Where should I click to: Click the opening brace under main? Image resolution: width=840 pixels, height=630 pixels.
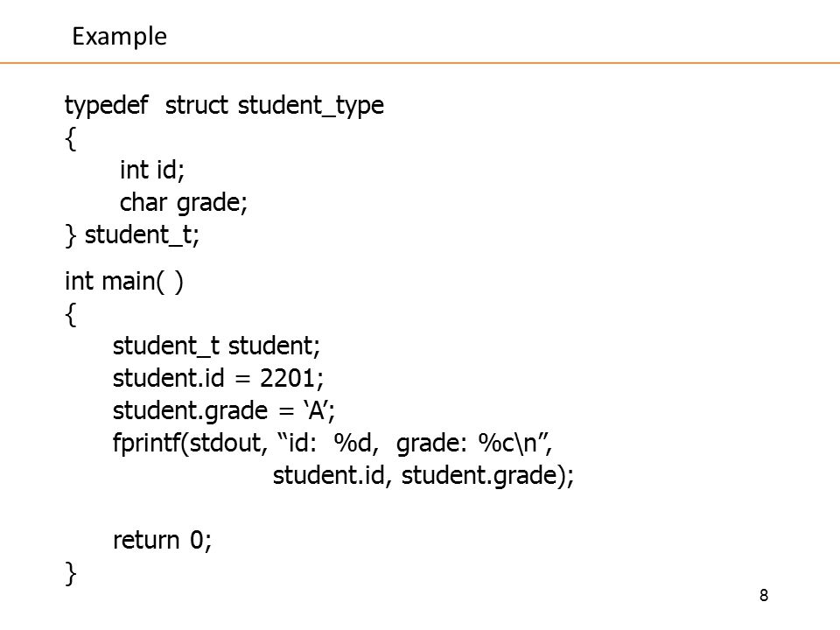(70, 314)
